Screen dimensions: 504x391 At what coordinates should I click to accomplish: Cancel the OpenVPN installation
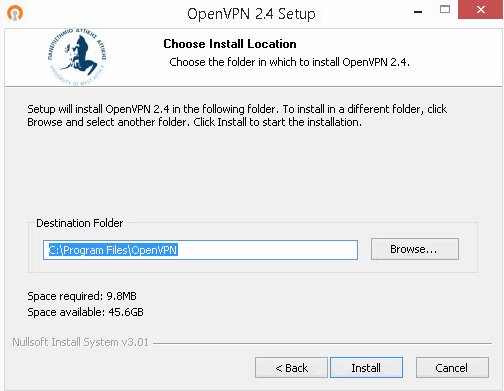[x=452, y=368]
